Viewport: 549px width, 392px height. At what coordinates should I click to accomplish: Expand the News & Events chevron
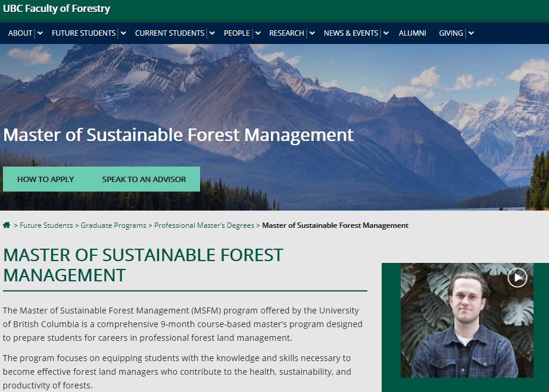pos(386,33)
